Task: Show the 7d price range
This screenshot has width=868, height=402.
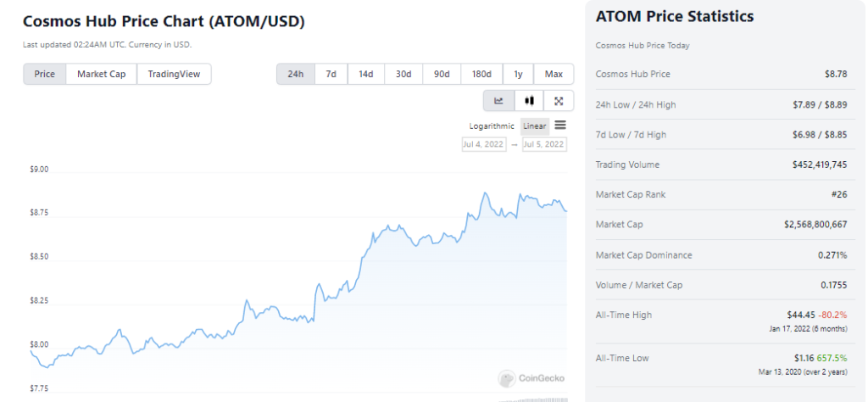Action: (x=331, y=74)
